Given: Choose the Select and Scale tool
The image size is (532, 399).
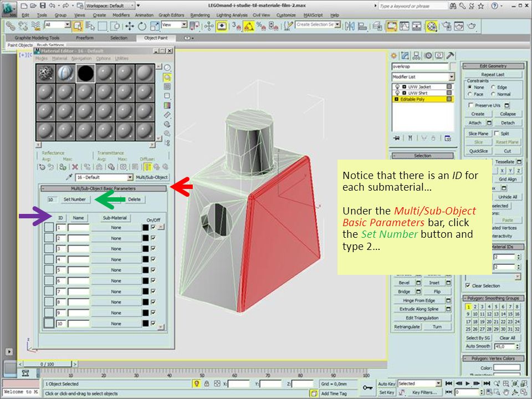Looking at the screenshot, I should (155, 26).
